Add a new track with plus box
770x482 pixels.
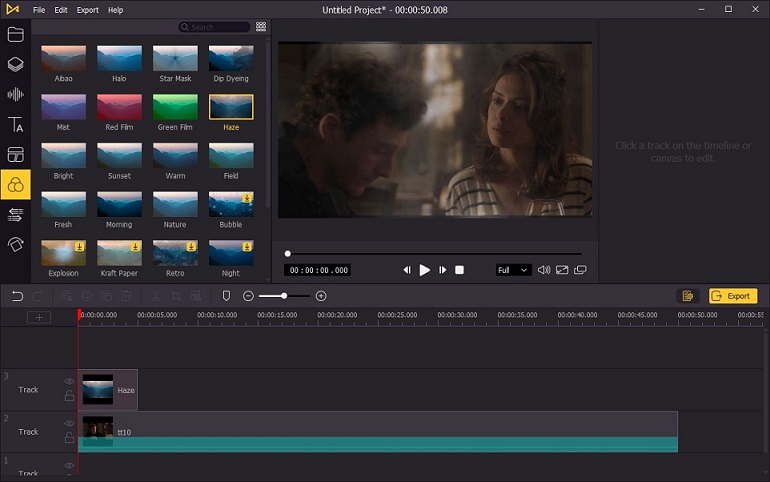(x=39, y=318)
